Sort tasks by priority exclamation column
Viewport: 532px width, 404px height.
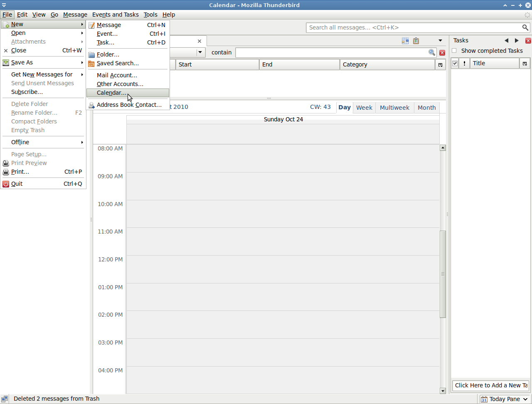(464, 63)
